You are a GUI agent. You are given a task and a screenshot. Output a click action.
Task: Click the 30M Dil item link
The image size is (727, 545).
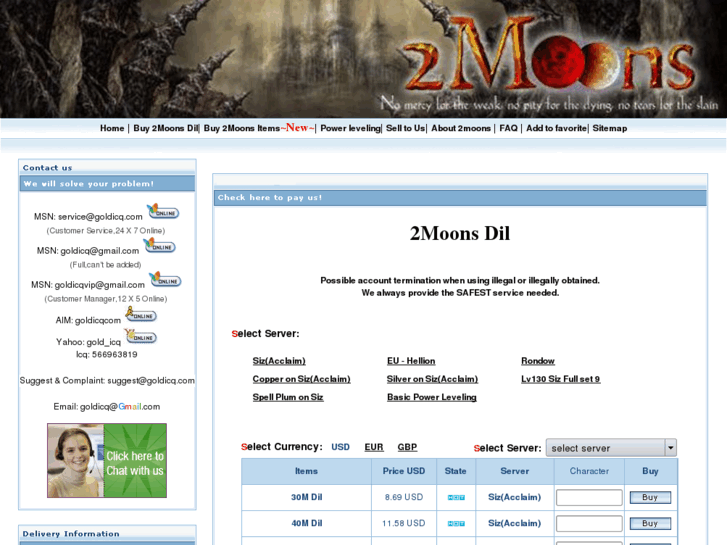[306, 497]
